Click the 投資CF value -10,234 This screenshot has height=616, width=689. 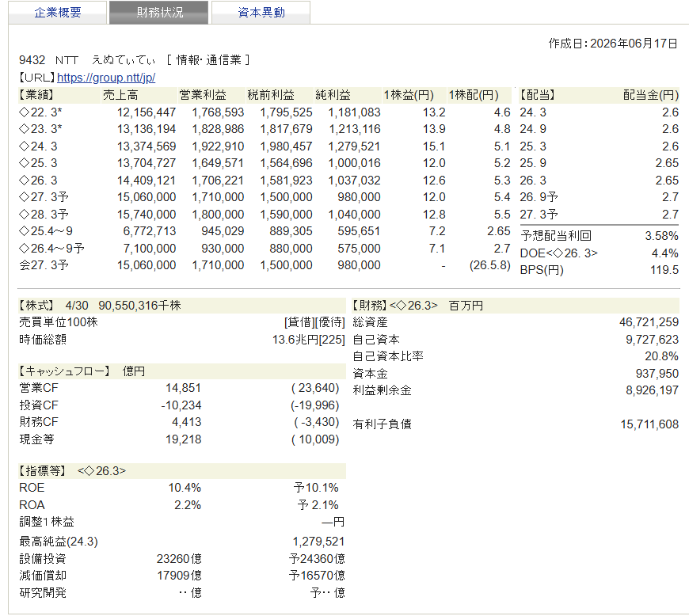[x=181, y=405]
